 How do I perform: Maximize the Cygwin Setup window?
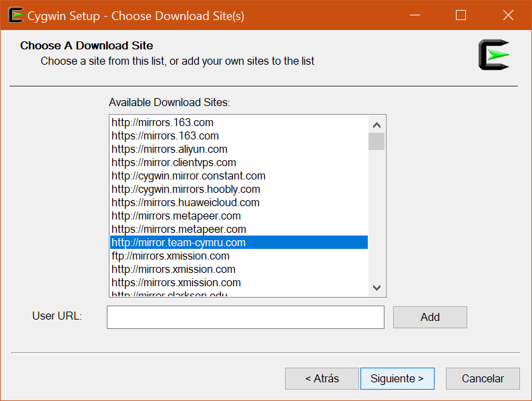461,15
